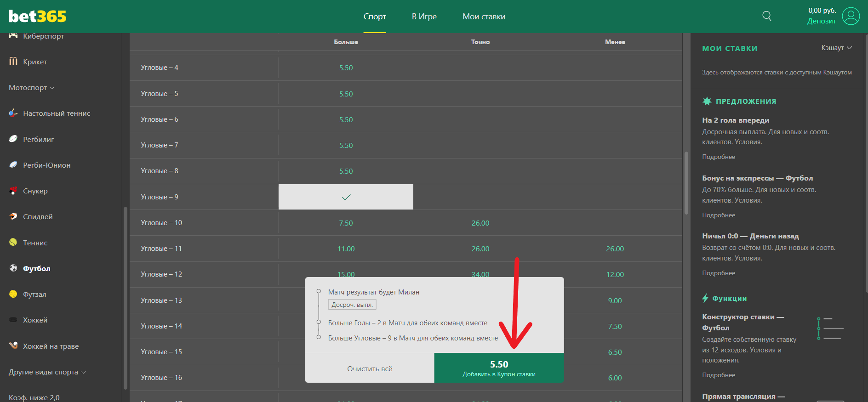Image resolution: width=868 pixels, height=402 pixels.
Task: Open Odds below 2.0 menu item
Action: (x=34, y=397)
